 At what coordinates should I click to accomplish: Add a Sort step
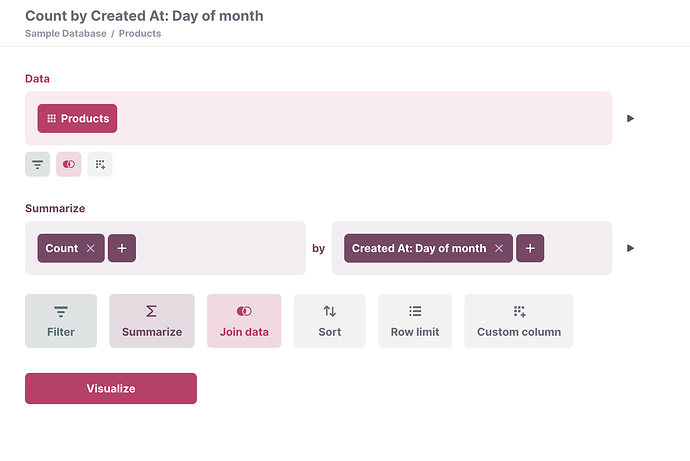click(x=330, y=321)
